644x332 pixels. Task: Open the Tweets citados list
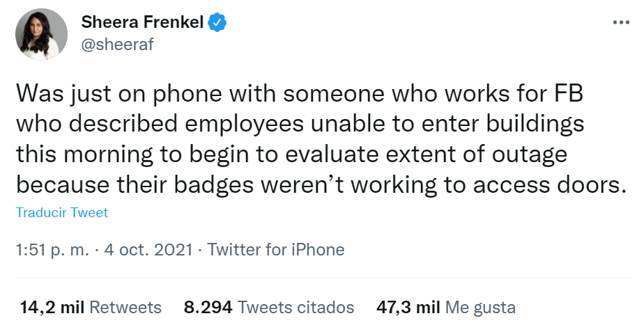pos(296,307)
